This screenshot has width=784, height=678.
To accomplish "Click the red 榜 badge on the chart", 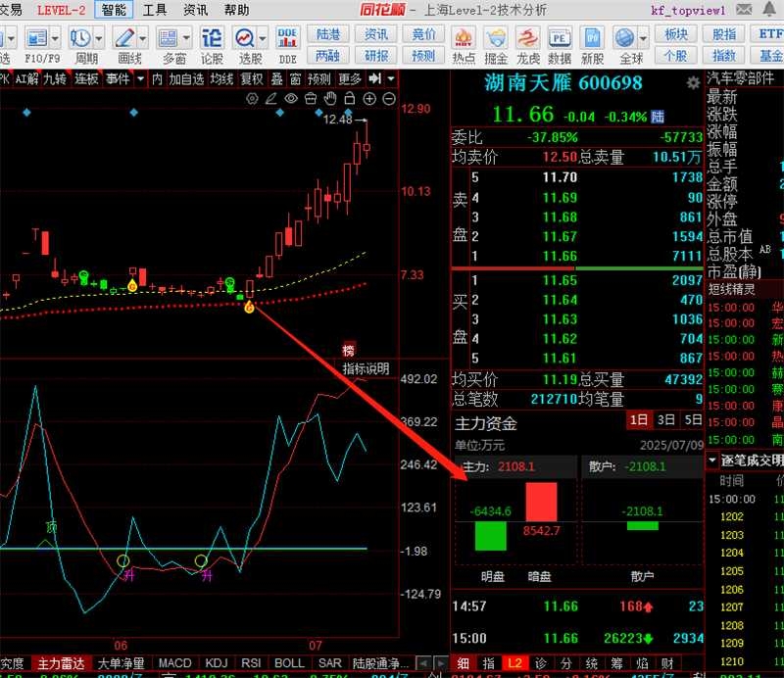I will click(x=349, y=350).
